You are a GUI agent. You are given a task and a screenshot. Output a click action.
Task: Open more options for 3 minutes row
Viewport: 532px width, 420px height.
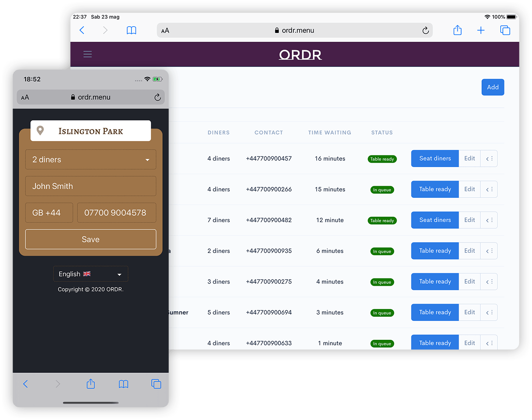[489, 312]
